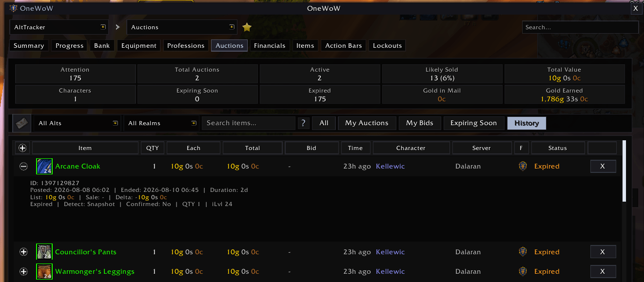644x282 pixels.
Task: Click the Councillor's Pants item icon
Action: coord(44,252)
